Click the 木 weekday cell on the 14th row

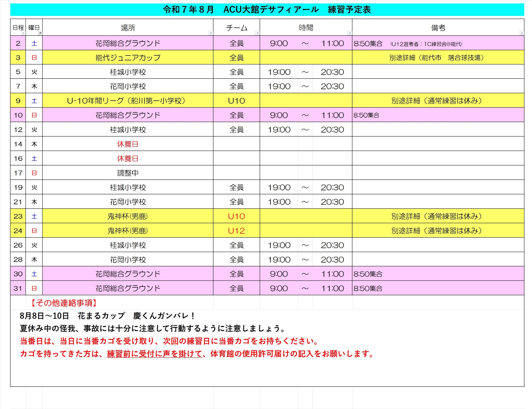pyautogui.click(x=34, y=144)
